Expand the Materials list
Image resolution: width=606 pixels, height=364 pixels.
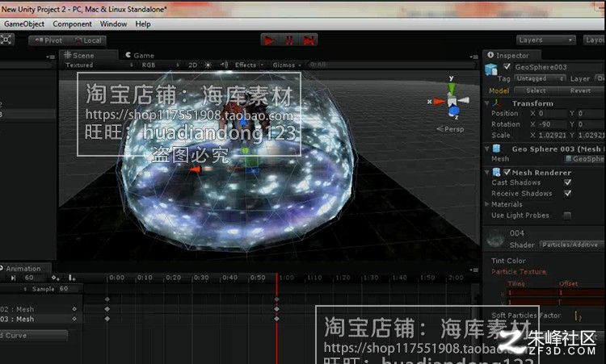click(487, 204)
